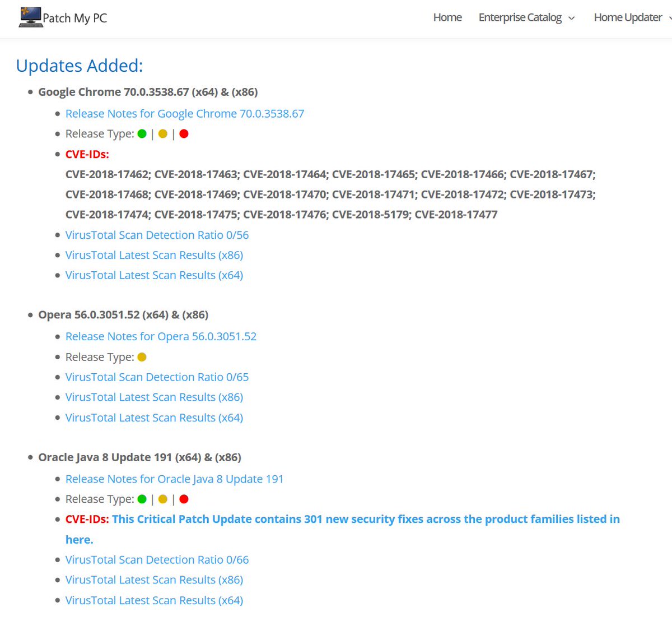Click the Release Type label under Google Chrome
This screenshot has height=626, width=672.
tap(100, 134)
